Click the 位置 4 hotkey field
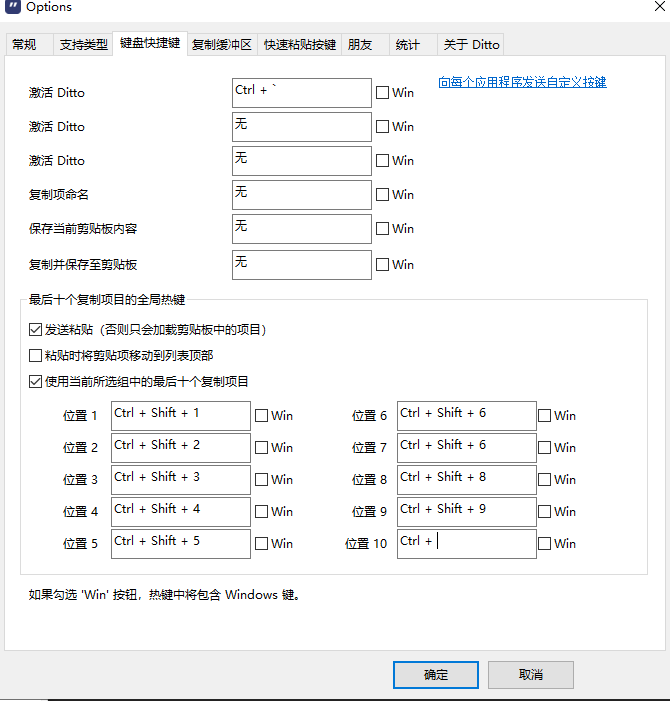This screenshot has width=670, height=701. coord(181,512)
